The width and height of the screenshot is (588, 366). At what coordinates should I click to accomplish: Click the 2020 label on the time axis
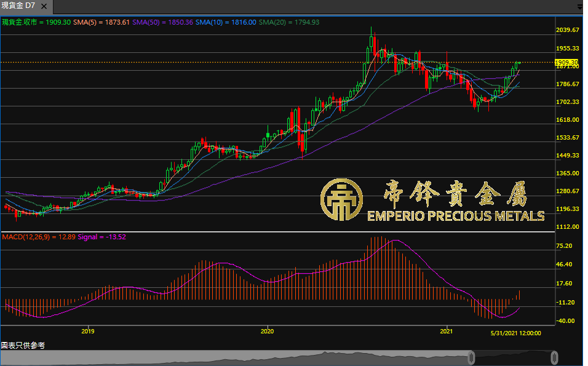click(267, 331)
